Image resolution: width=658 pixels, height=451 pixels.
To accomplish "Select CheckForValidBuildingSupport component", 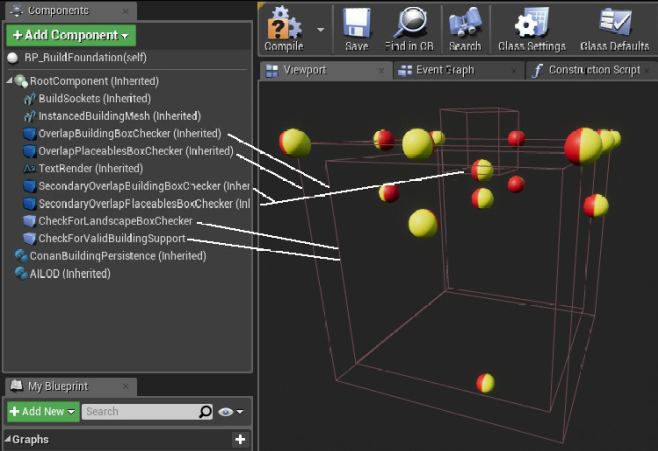I will 111,238.
